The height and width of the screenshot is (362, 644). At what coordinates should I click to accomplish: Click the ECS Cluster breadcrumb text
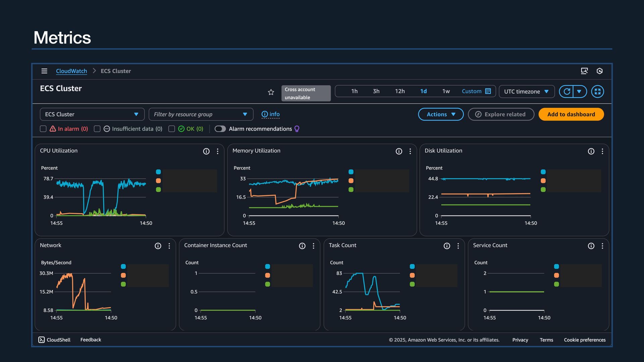[116, 71]
